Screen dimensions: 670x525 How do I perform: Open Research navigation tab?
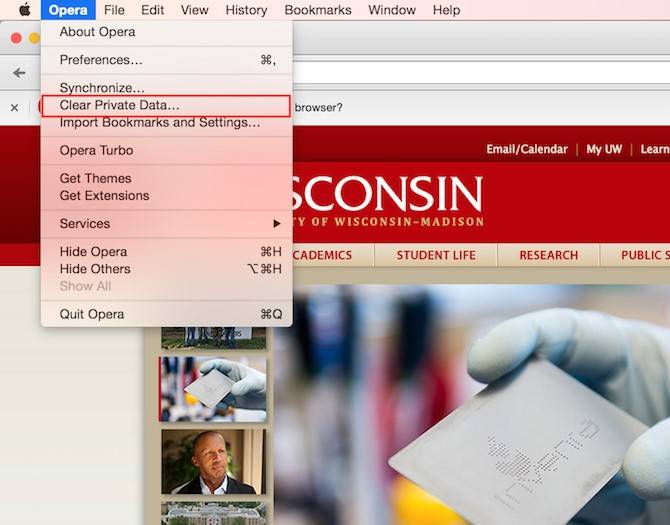[549, 255]
